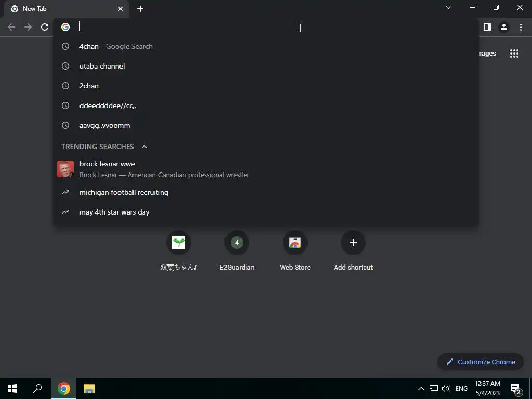Screen dimensions: 532x399
Task: Open the notification center icon
Action: (x=515, y=389)
